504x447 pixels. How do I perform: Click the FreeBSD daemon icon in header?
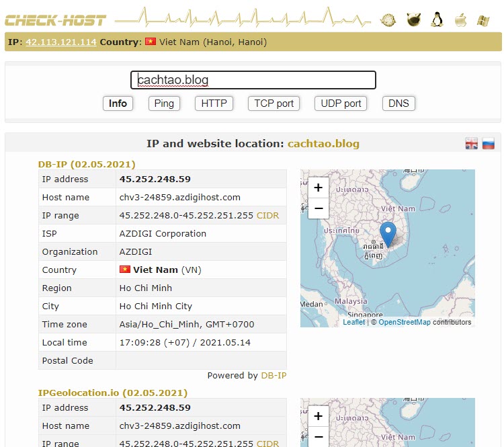[x=413, y=19]
